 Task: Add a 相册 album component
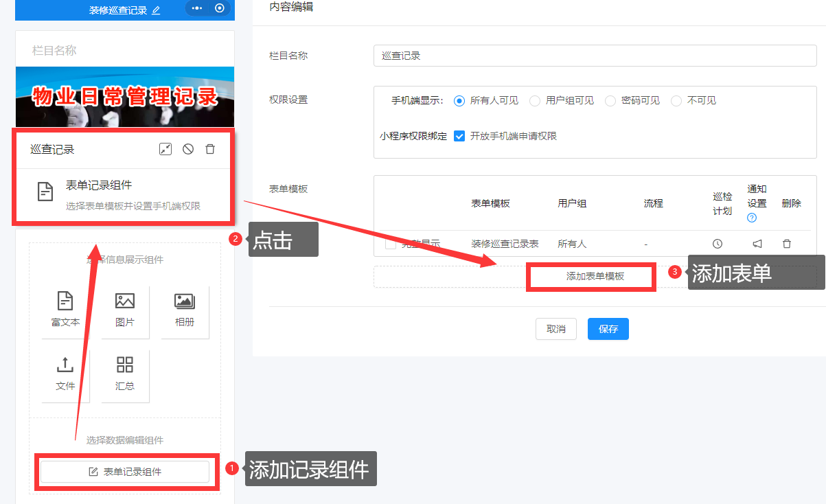(185, 310)
